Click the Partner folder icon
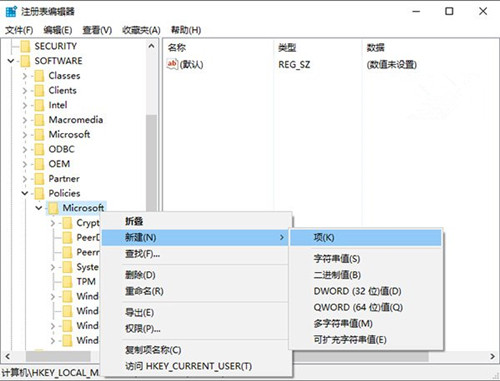 39,179
